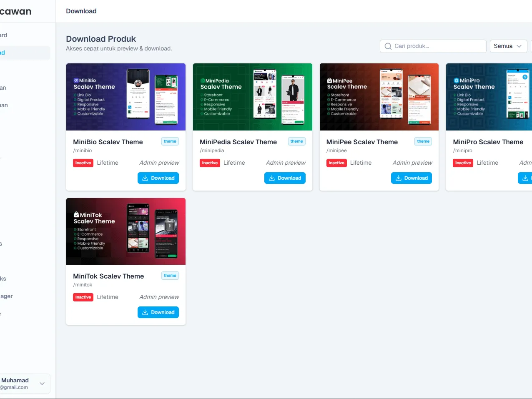Viewport: 532px width, 399px height.
Task: Click the /minitok slug text
Action: tap(83, 285)
